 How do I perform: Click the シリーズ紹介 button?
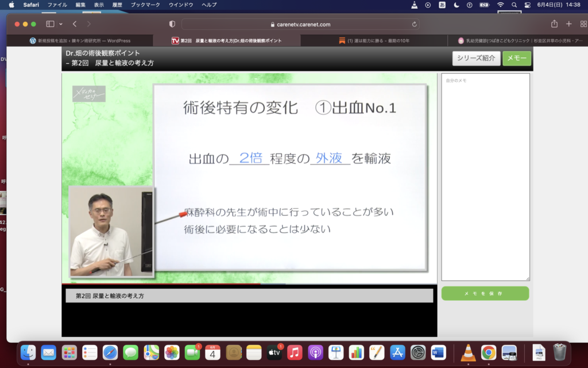pos(476,58)
